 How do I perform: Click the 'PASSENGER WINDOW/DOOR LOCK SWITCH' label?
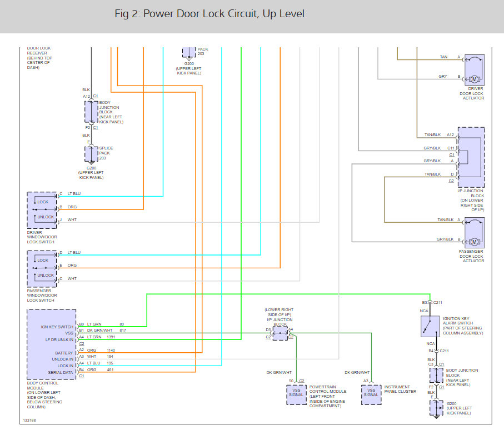pos(42,296)
